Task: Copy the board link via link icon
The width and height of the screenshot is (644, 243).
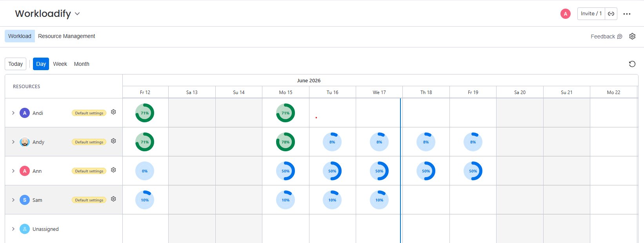Action: click(x=611, y=14)
